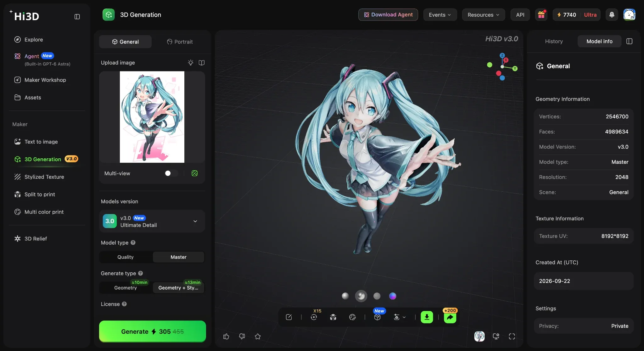Open viewer display settings icon
The height and width of the screenshot is (351, 644).
(496, 336)
